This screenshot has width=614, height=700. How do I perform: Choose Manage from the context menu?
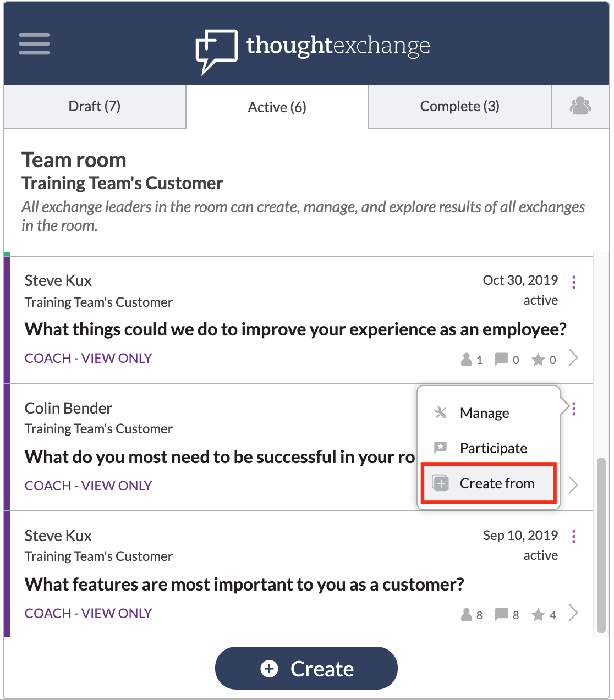click(x=489, y=412)
